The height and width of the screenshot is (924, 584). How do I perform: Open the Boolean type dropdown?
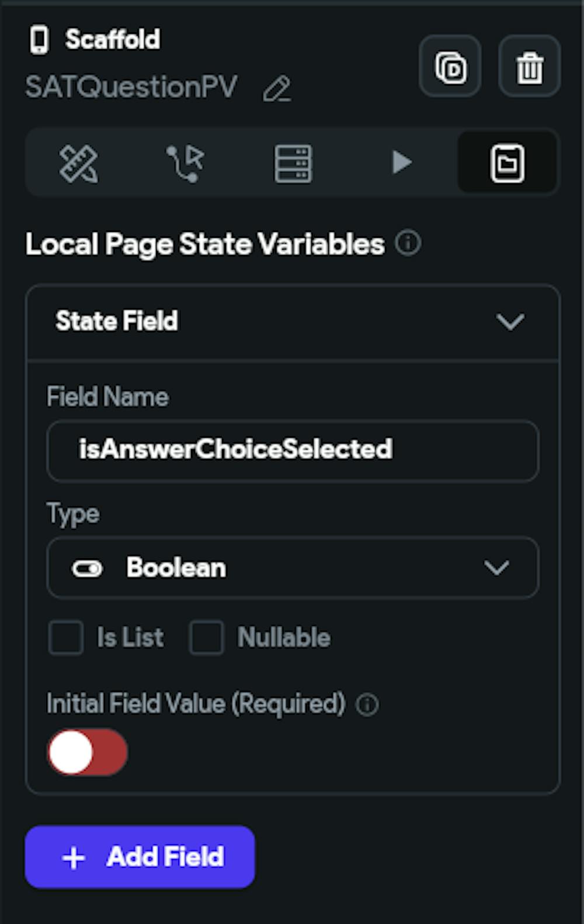[x=292, y=567]
